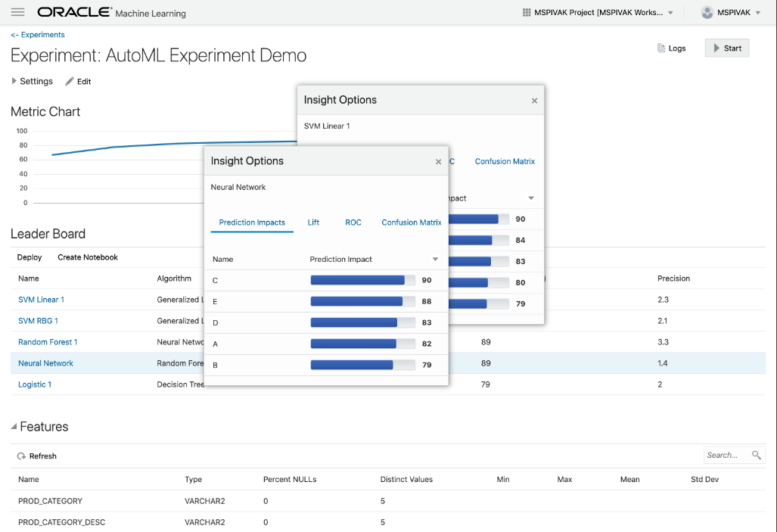Select the Neural Network Confusion Matrix tab
Screen dimensions: 777x532
411,222
